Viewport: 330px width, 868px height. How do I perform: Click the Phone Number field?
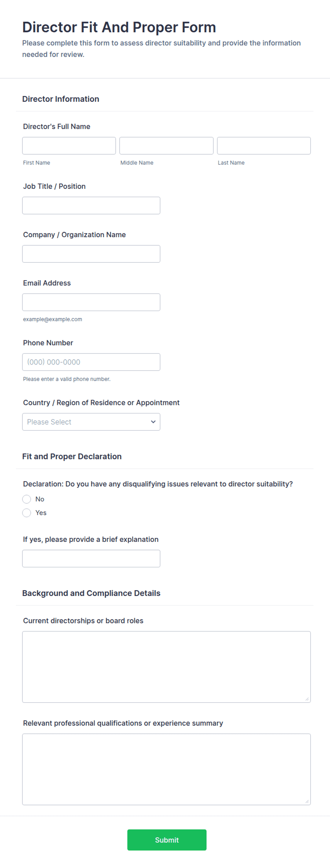point(91,362)
